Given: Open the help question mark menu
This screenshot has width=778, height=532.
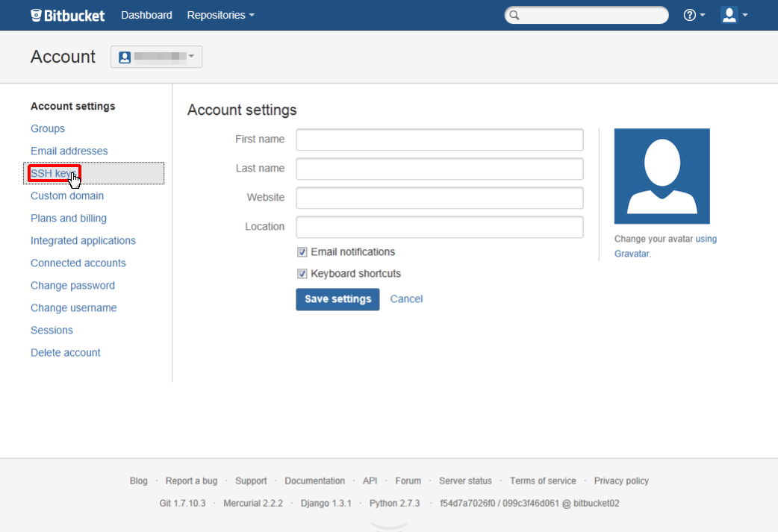Looking at the screenshot, I should [694, 15].
